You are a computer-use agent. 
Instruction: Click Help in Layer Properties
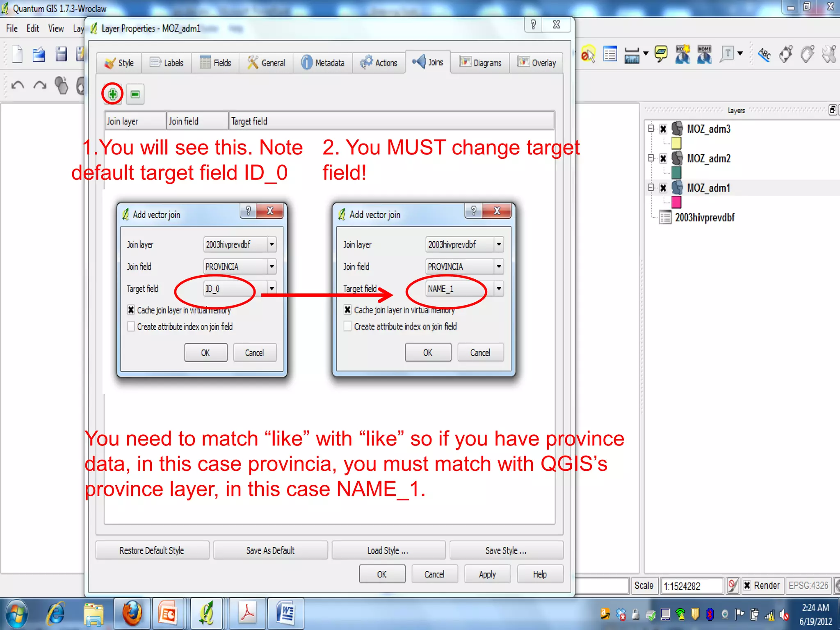(x=540, y=574)
